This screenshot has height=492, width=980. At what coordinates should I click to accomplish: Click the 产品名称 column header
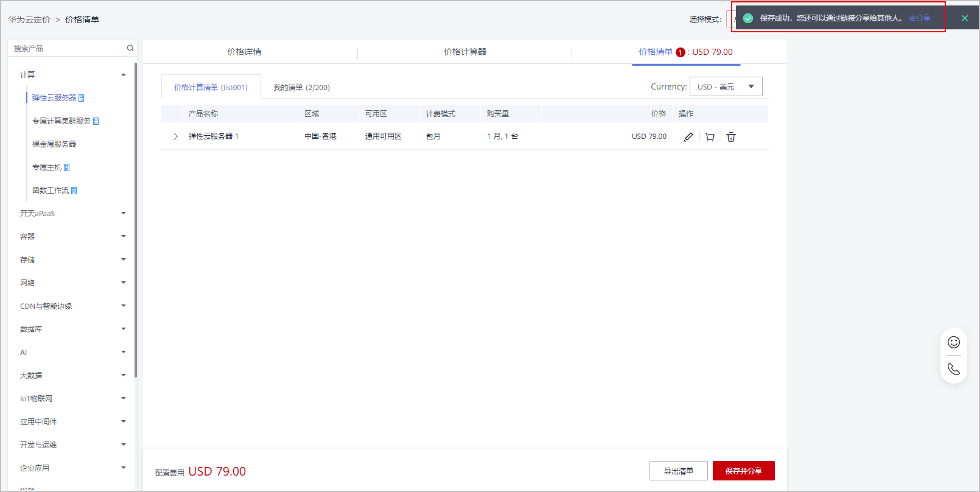point(203,114)
